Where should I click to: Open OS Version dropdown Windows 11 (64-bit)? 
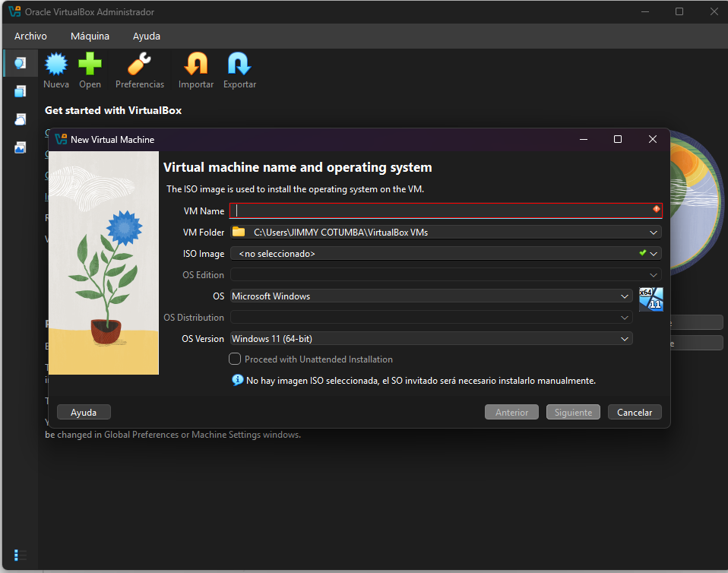pyautogui.click(x=432, y=339)
